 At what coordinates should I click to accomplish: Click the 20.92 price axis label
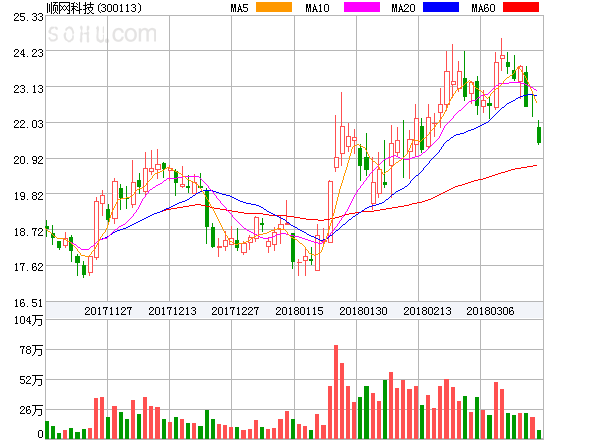[x=28, y=160]
